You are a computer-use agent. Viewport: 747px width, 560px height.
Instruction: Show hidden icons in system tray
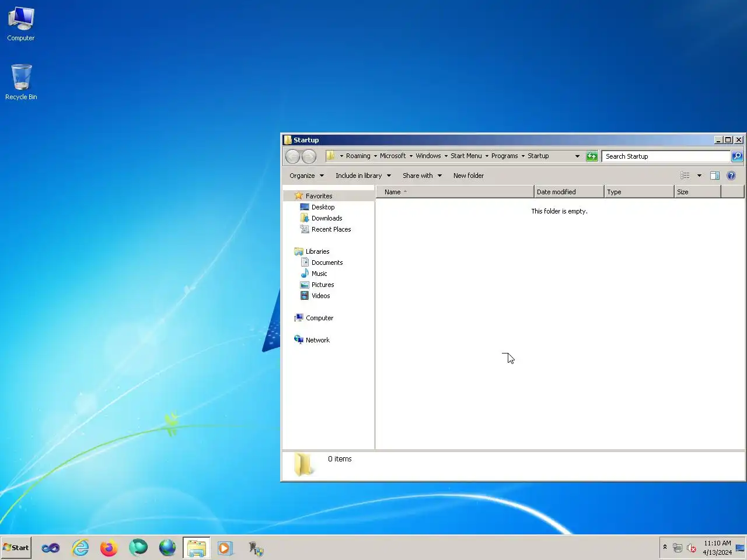click(665, 547)
